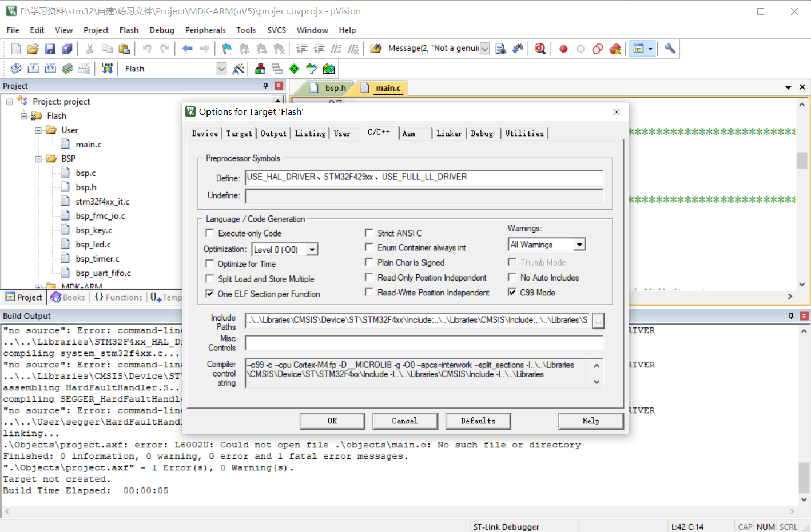Open Manage Run-Time Environment green diamond
Viewport: 811px width, 532px height.
[294, 69]
